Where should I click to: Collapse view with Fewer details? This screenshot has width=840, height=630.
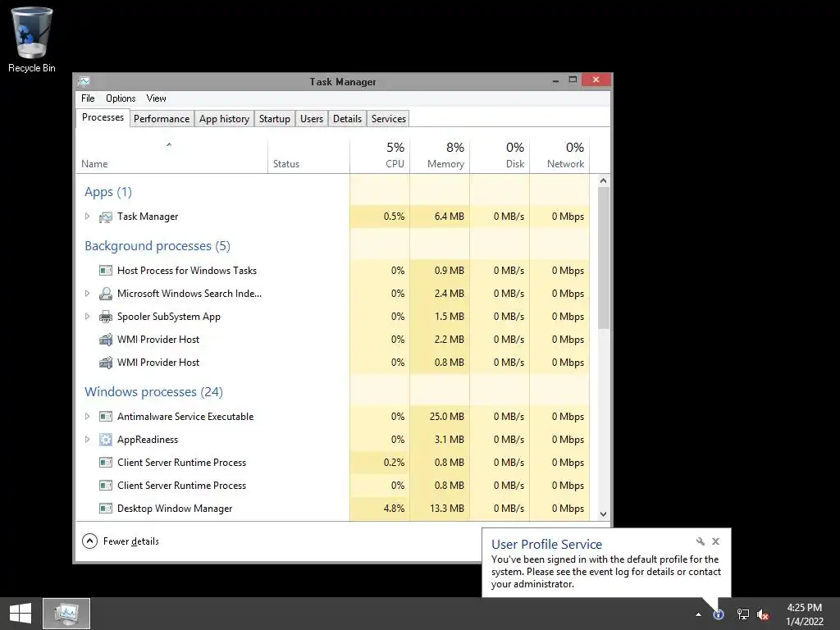pyautogui.click(x=121, y=541)
